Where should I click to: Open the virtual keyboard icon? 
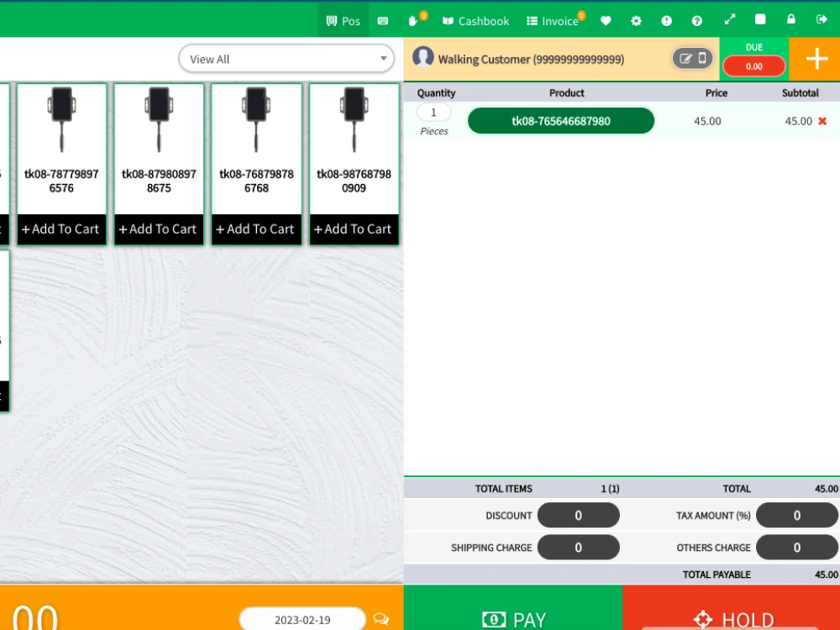coord(382,21)
